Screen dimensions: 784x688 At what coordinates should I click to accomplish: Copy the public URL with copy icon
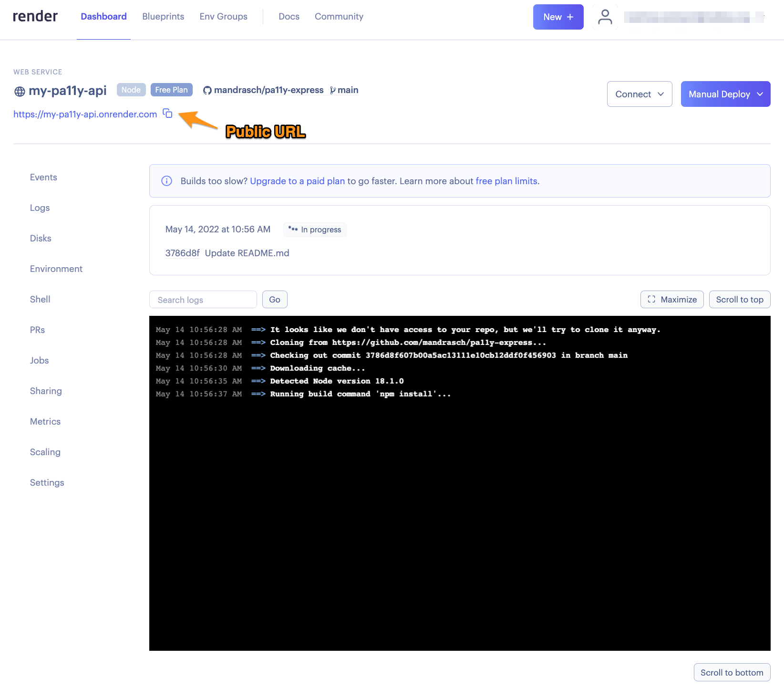(167, 114)
